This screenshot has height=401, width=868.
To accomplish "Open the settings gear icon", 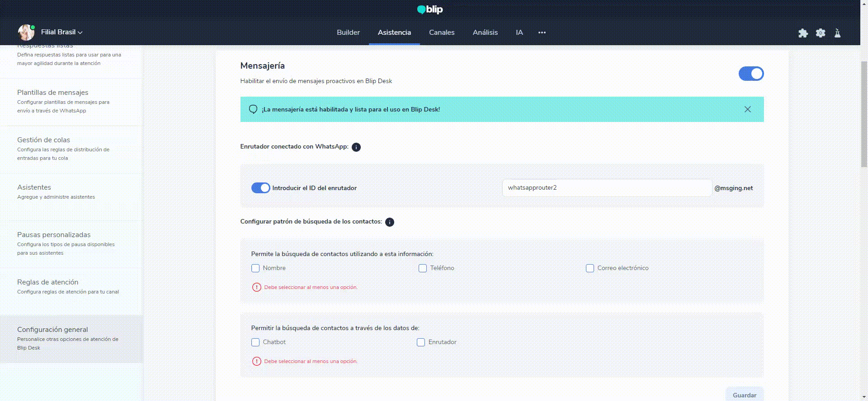I will 821,33.
